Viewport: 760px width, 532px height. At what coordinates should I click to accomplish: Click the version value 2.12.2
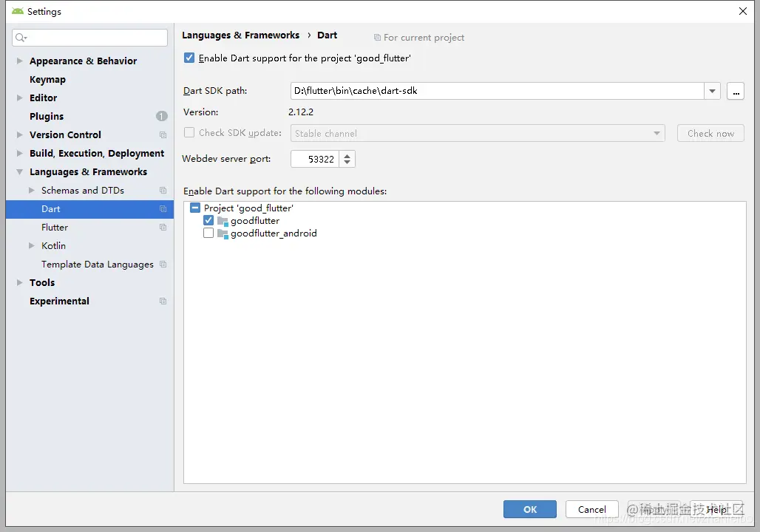pyautogui.click(x=301, y=112)
